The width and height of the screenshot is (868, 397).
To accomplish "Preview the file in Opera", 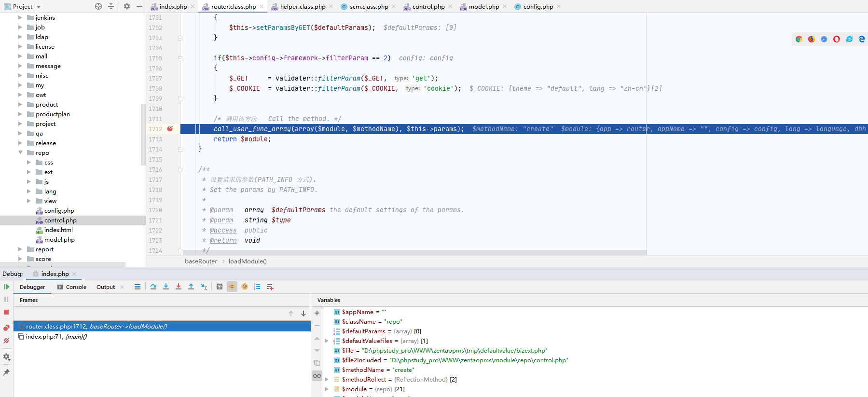I will coord(837,39).
